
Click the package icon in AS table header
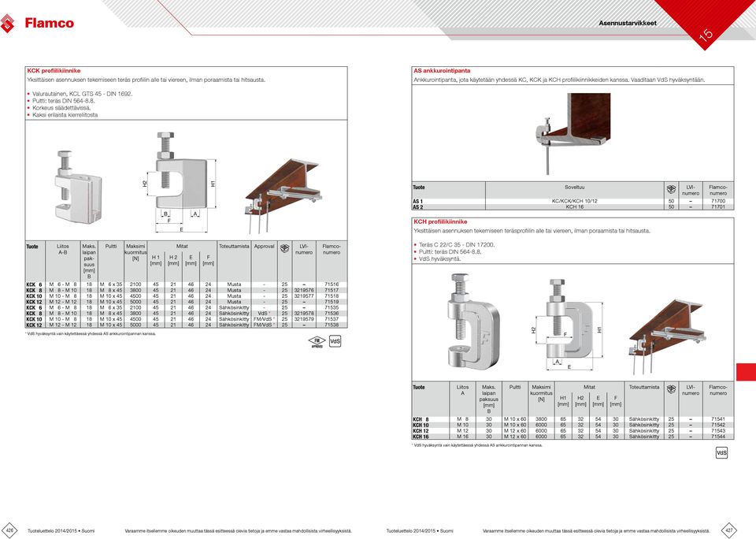671,189
